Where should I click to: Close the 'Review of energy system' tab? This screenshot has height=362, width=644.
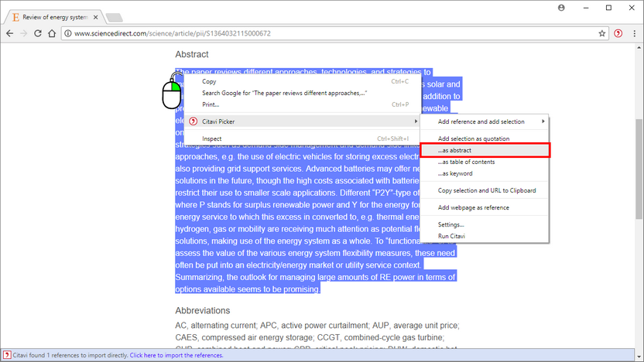tap(95, 17)
